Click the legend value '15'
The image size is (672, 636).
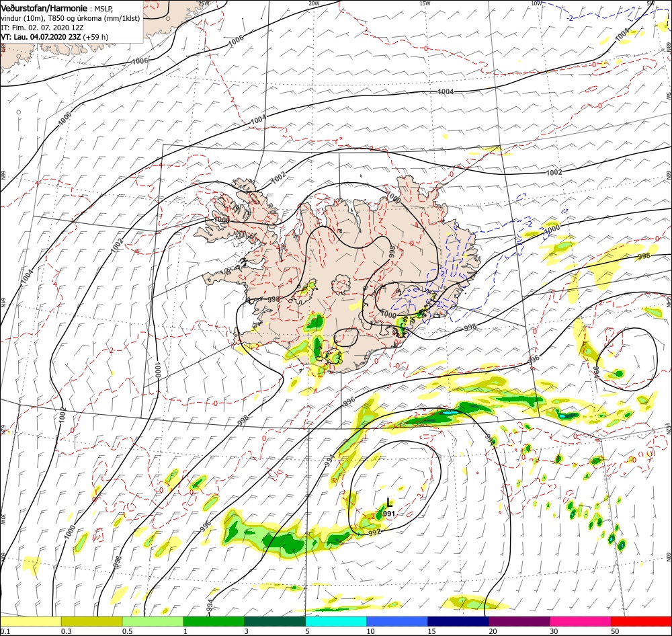(x=431, y=631)
